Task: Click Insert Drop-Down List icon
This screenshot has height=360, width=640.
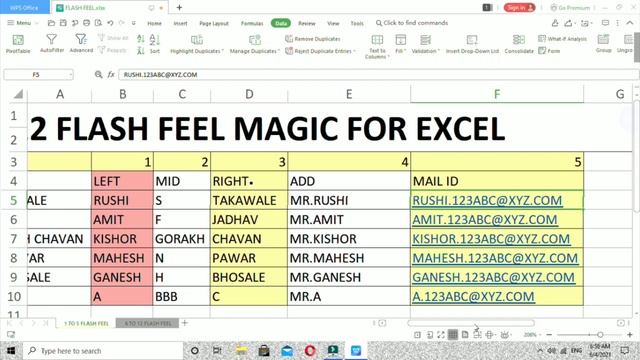Action: point(472,40)
